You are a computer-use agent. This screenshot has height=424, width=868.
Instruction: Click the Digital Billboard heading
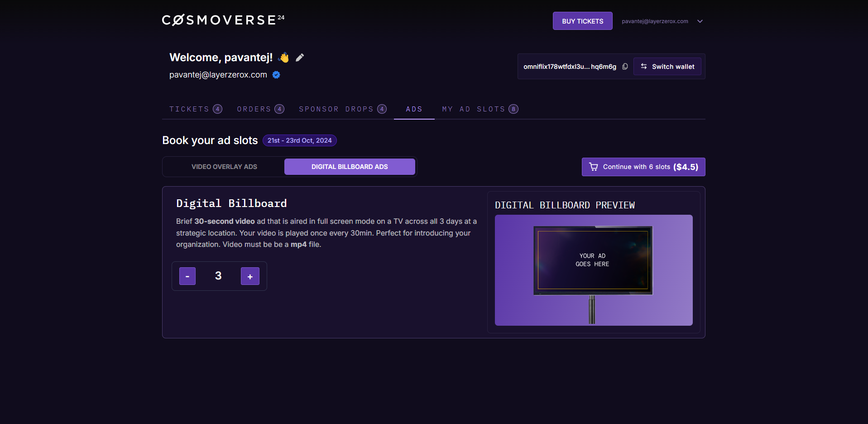[231, 203]
